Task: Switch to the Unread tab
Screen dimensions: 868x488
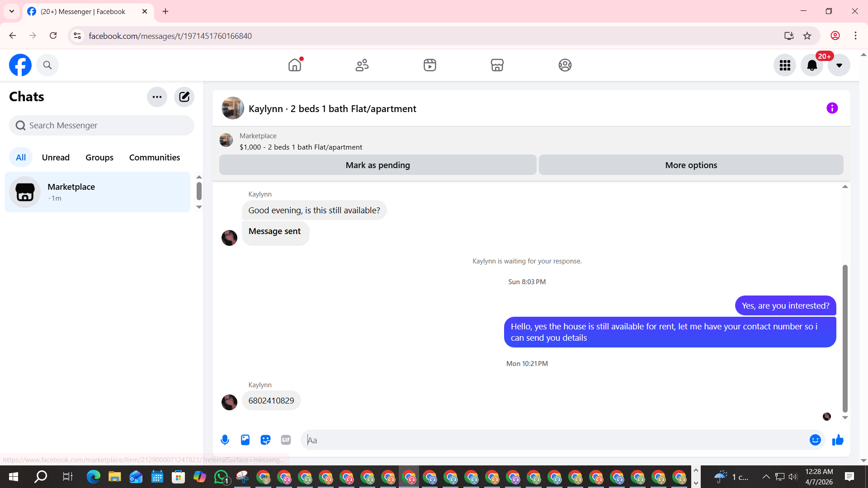Action: point(56,157)
